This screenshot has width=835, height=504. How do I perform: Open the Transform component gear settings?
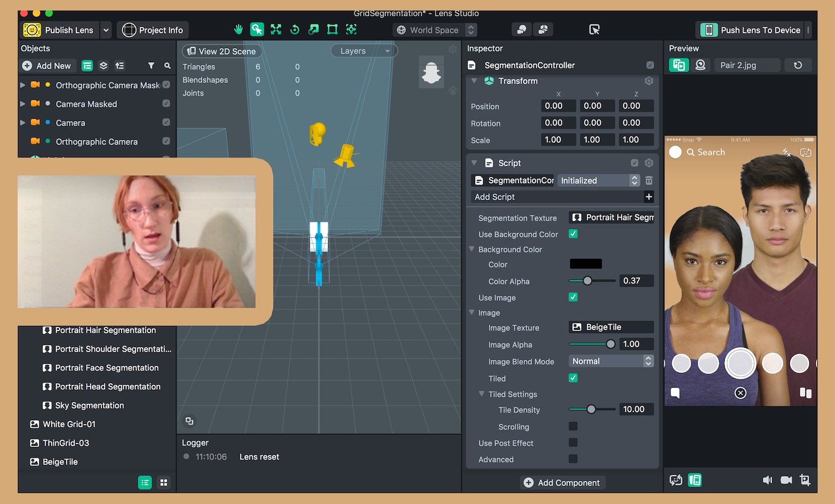[x=649, y=81]
